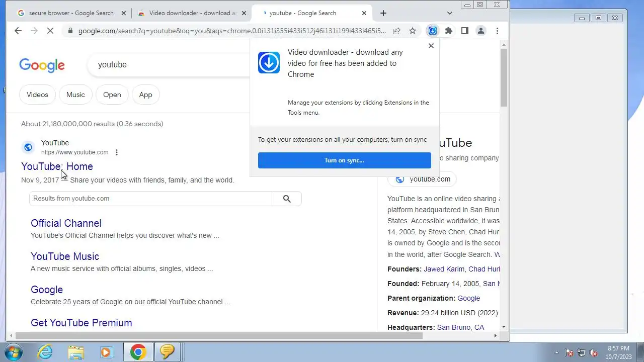The width and height of the screenshot is (644, 362).
Task: Open the Google sitelink
Action: click(47, 290)
